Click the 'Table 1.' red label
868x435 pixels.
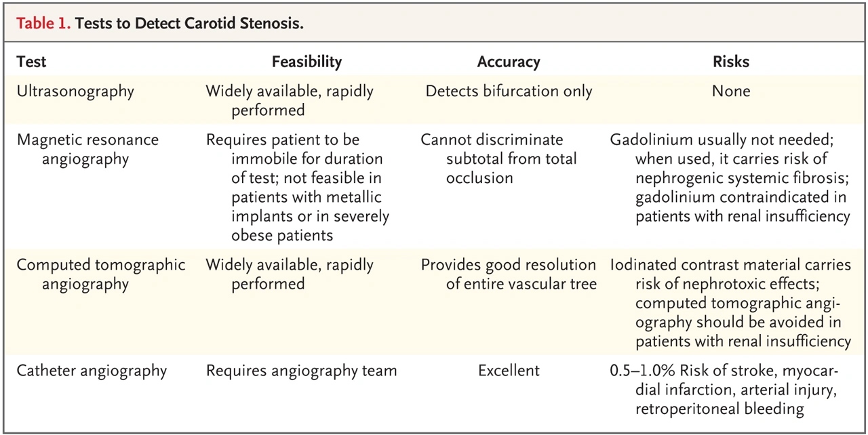[43, 24]
